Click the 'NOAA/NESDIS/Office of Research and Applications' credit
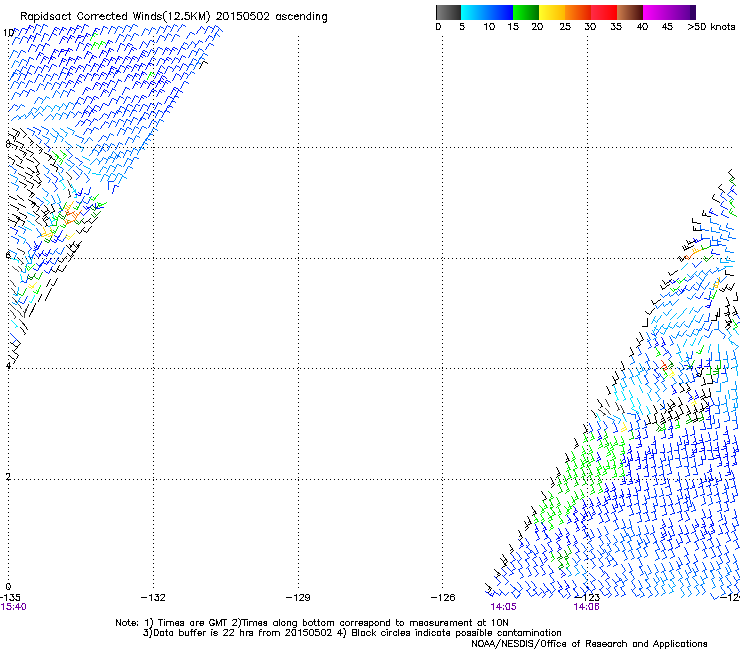The image size is (740, 650). [589, 644]
